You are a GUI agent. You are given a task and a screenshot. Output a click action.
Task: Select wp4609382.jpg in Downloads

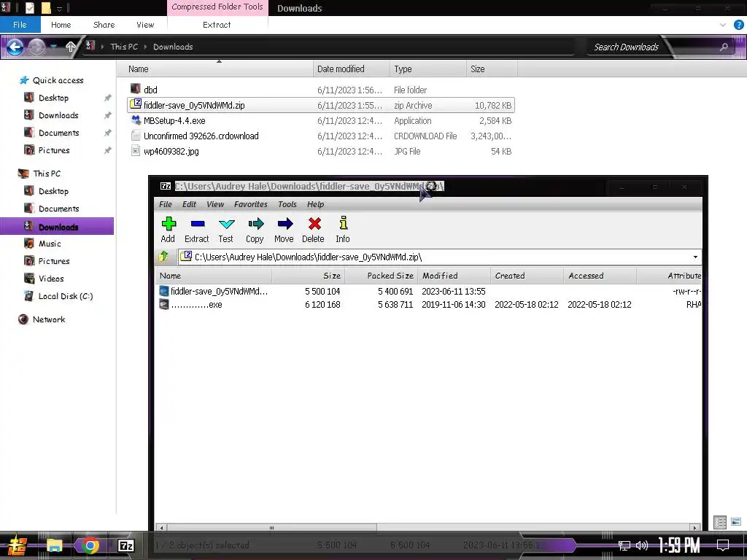pyautogui.click(x=171, y=151)
